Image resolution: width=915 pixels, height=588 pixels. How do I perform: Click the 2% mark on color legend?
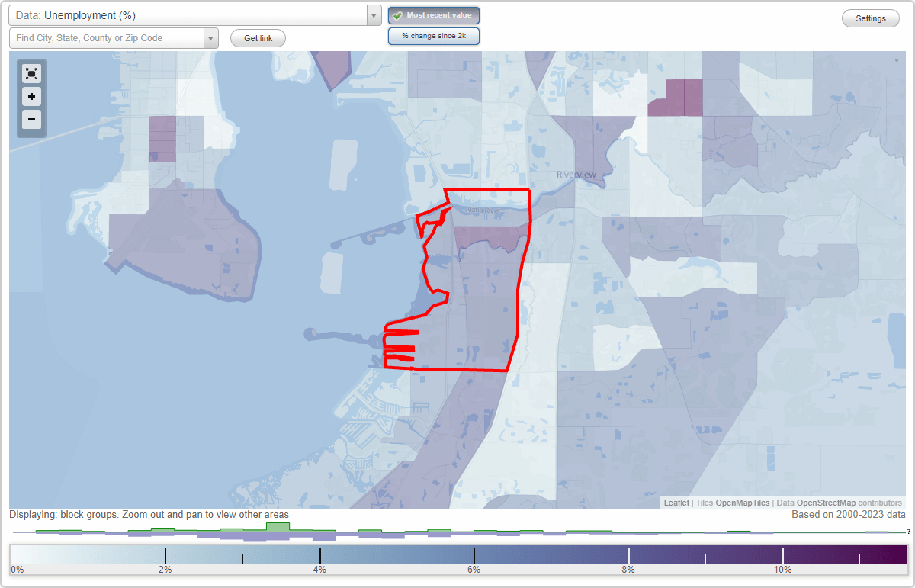(x=165, y=570)
